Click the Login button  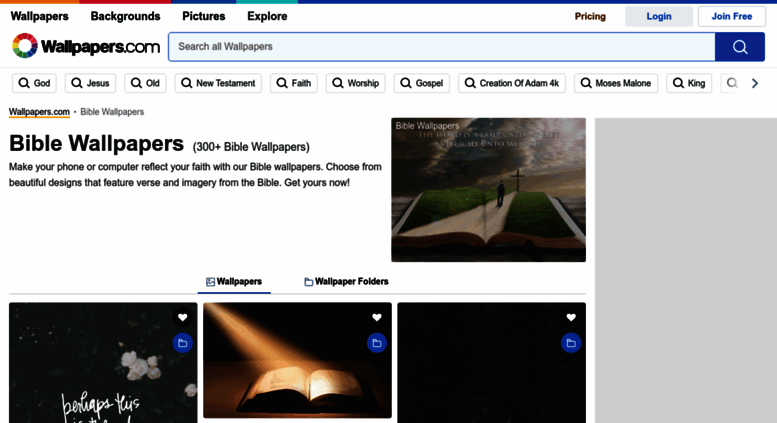tap(659, 16)
